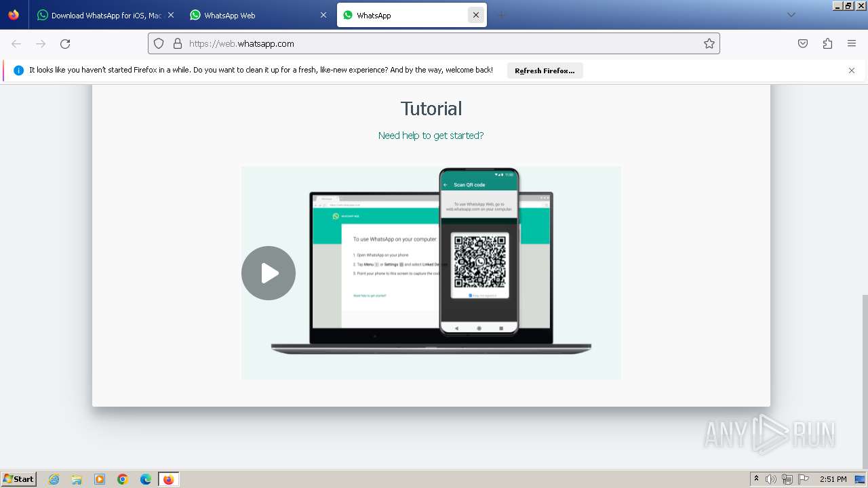
Task: Open the Windows Start menu
Action: (x=18, y=479)
